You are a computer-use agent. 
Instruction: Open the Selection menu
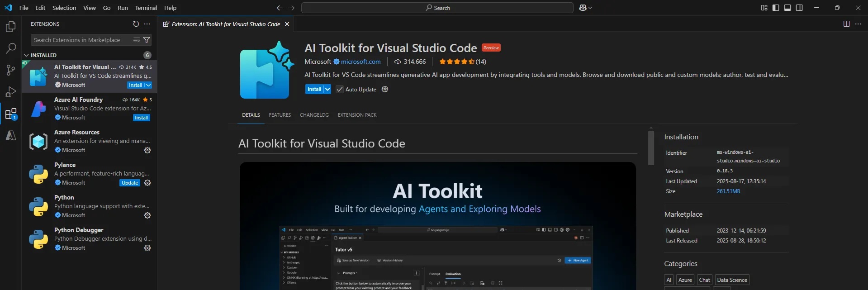[x=64, y=8]
